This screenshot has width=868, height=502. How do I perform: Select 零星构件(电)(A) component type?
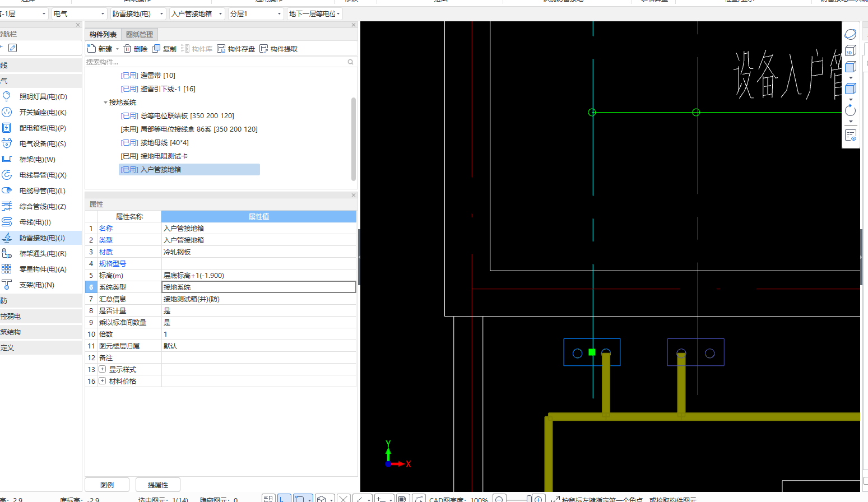41,269
